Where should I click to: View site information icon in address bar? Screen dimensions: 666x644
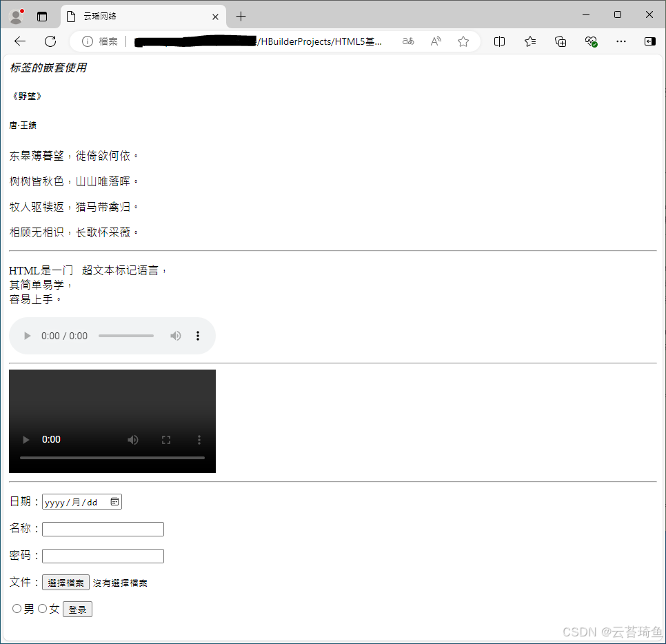tap(88, 41)
